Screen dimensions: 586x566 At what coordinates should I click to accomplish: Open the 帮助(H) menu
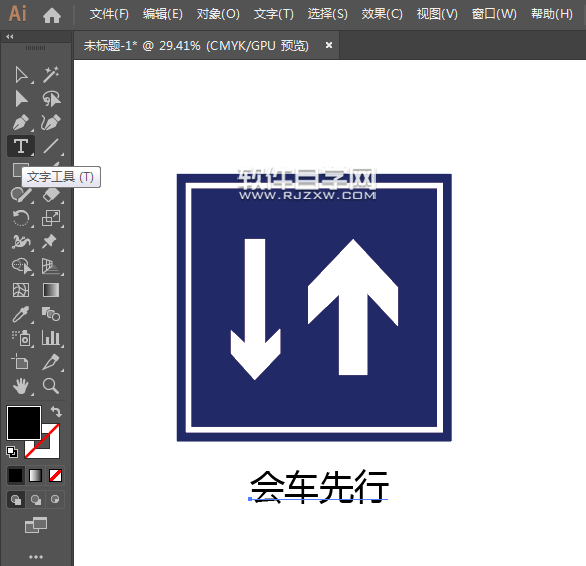pyautogui.click(x=552, y=14)
